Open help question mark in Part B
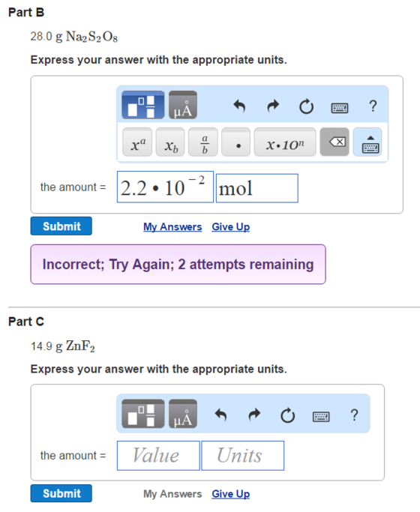This screenshot has height=512, width=420. [x=373, y=106]
